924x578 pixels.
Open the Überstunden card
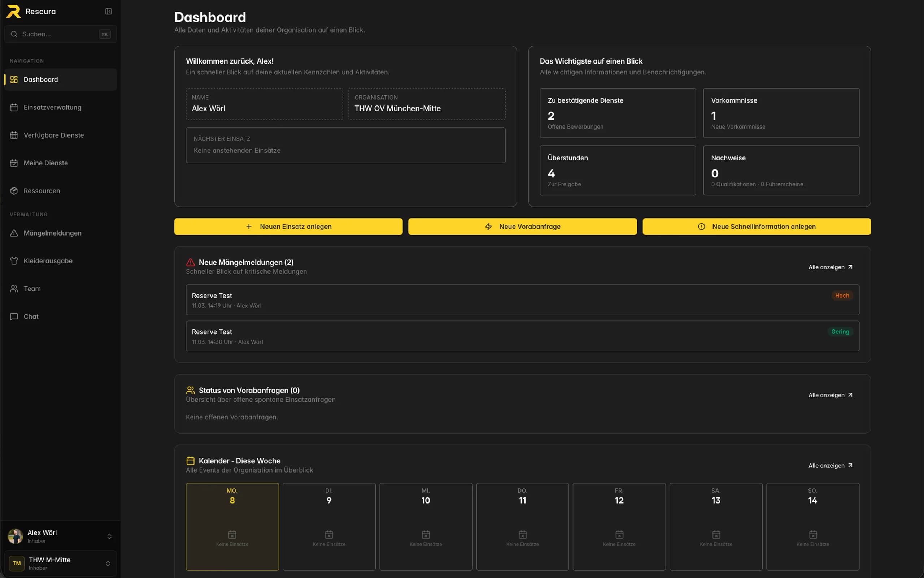click(x=618, y=170)
